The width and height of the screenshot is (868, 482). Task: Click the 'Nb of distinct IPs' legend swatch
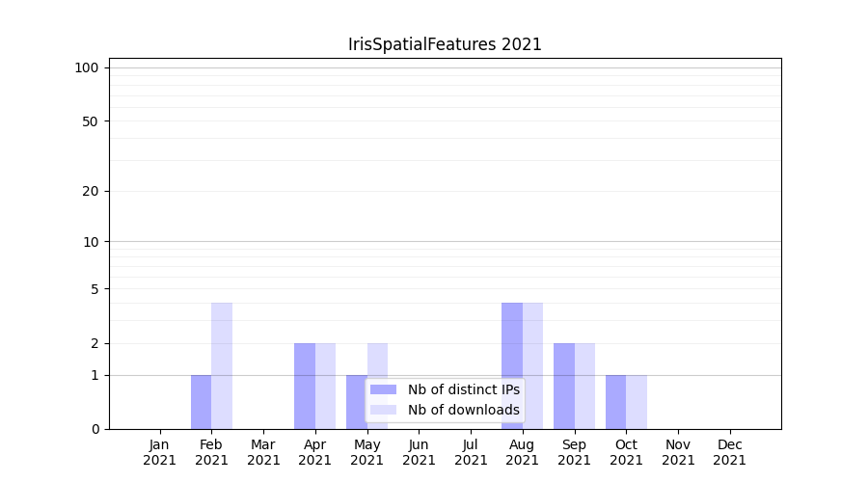pos(383,389)
